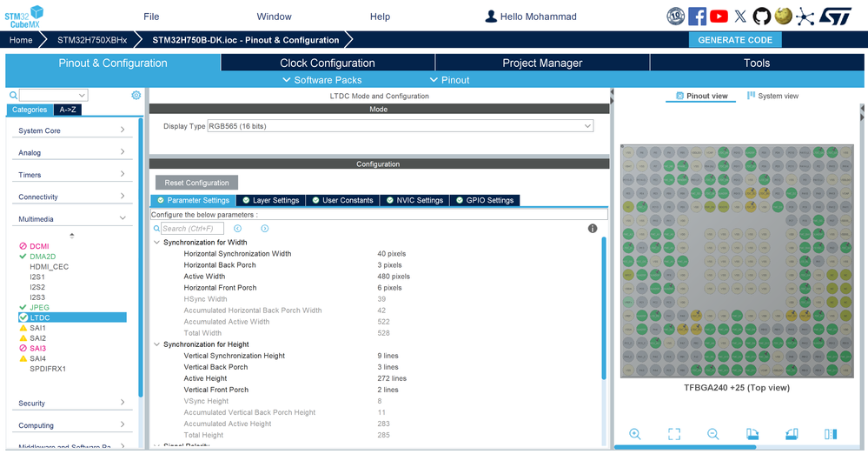Toggle the split or flip view icon
This screenshot has height=454, width=868.
pos(831,434)
